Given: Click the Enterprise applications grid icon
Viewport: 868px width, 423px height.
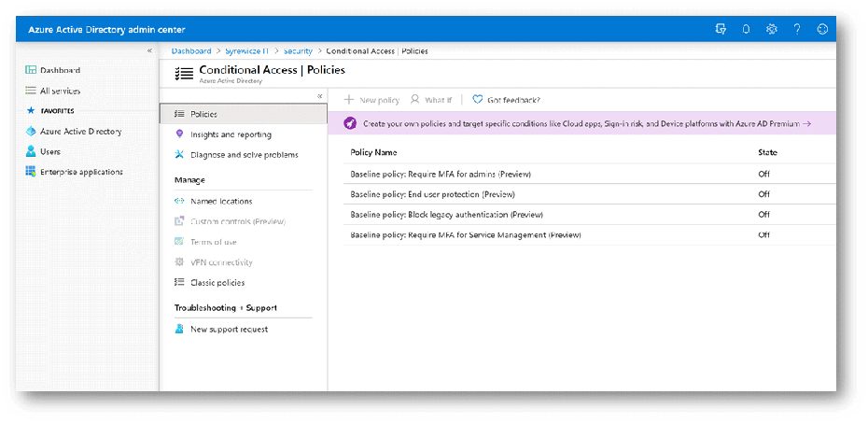Looking at the screenshot, I should 31,172.
